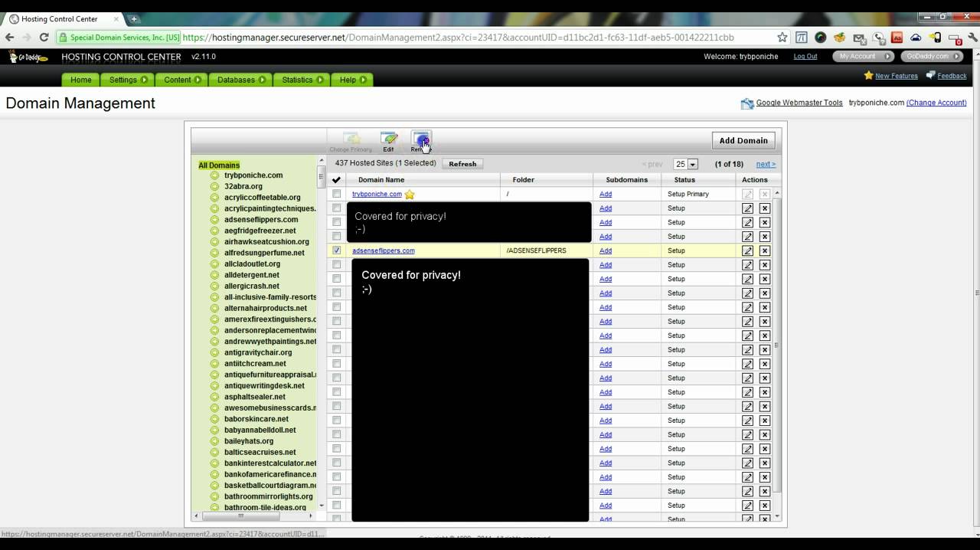
Task: Click the send-to-phone extension icon
Action: [935, 37]
